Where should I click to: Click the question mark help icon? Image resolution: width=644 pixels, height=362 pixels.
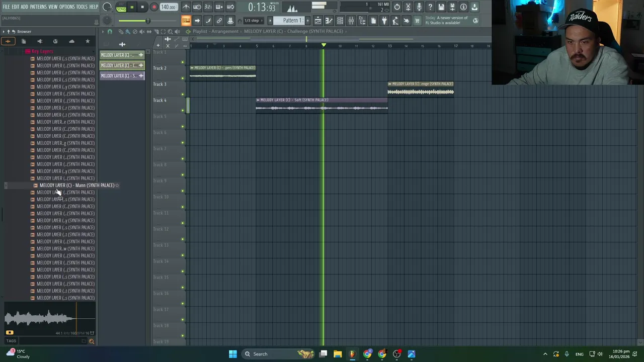[x=430, y=7]
